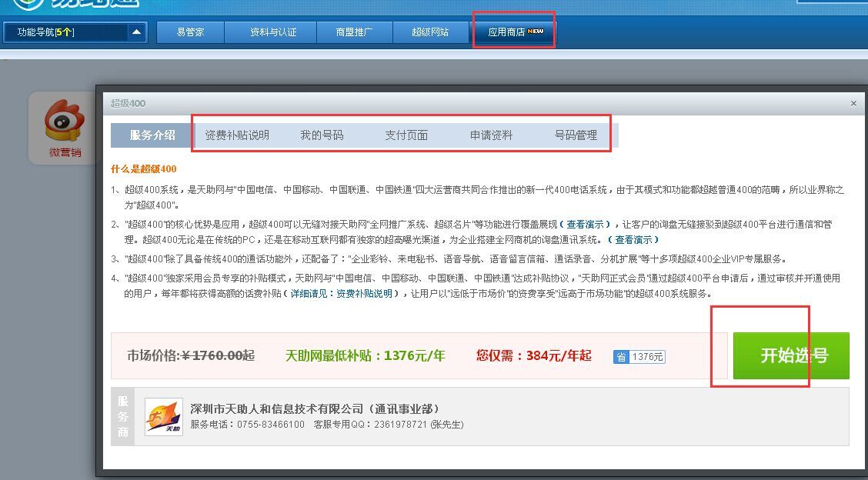Screen dimensions: 868x480
Task: Click the 什么是超级400 heading
Action: click(144, 169)
